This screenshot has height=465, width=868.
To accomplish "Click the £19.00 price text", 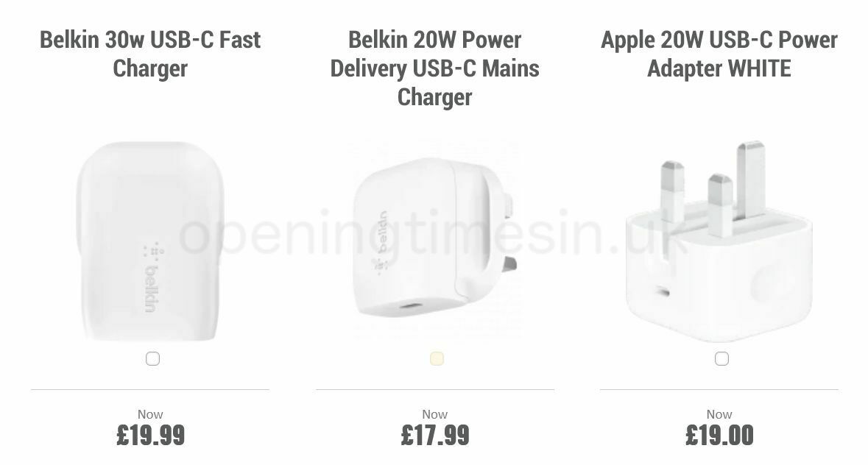I will [719, 436].
